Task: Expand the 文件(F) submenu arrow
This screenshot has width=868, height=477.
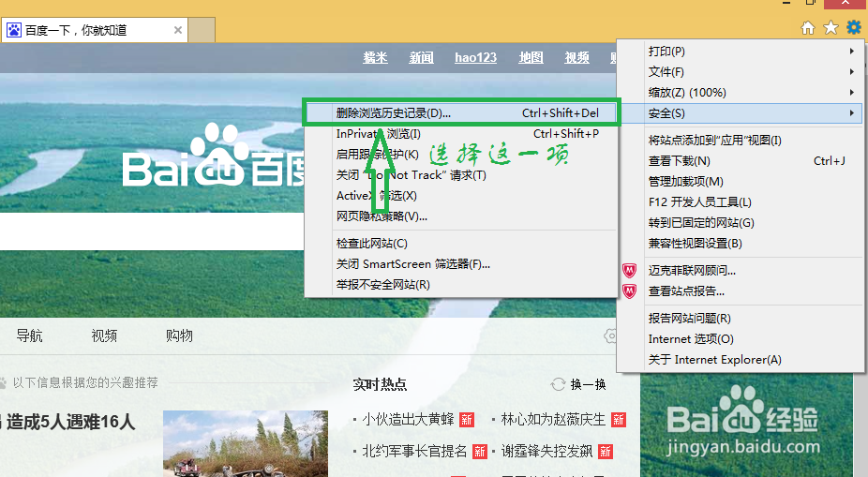Action: [852, 71]
